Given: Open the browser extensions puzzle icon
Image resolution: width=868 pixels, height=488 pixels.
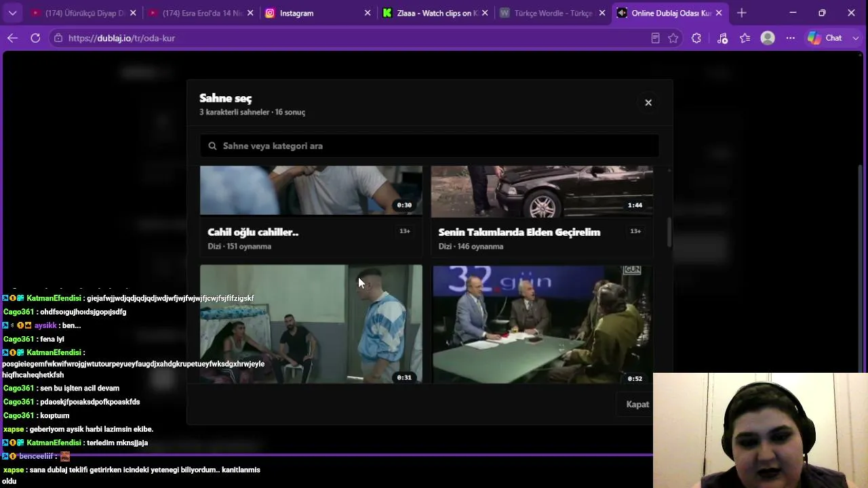Looking at the screenshot, I should 696,38.
